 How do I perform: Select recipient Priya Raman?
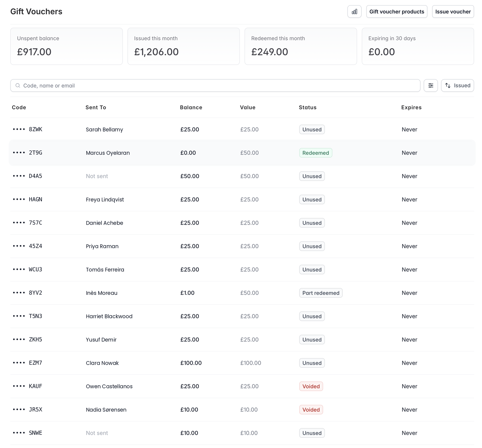102,246
